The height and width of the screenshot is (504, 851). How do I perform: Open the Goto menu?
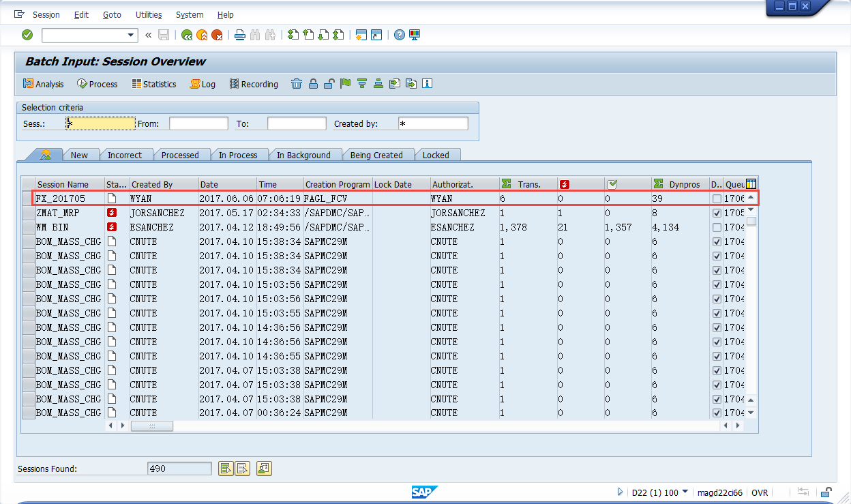tap(112, 14)
